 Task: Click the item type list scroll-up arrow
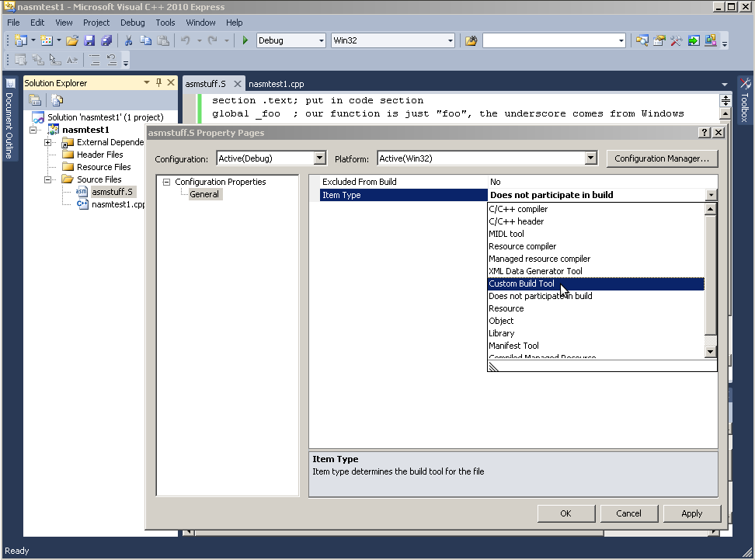pos(710,209)
